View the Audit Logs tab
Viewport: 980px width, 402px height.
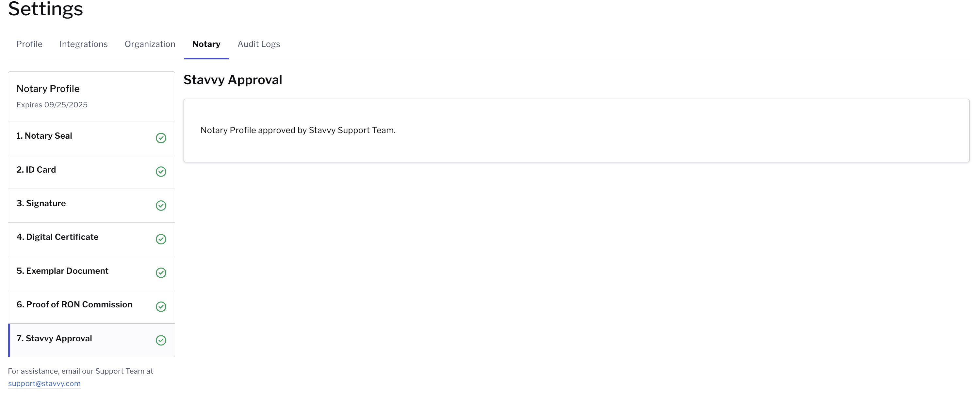[259, 44]
